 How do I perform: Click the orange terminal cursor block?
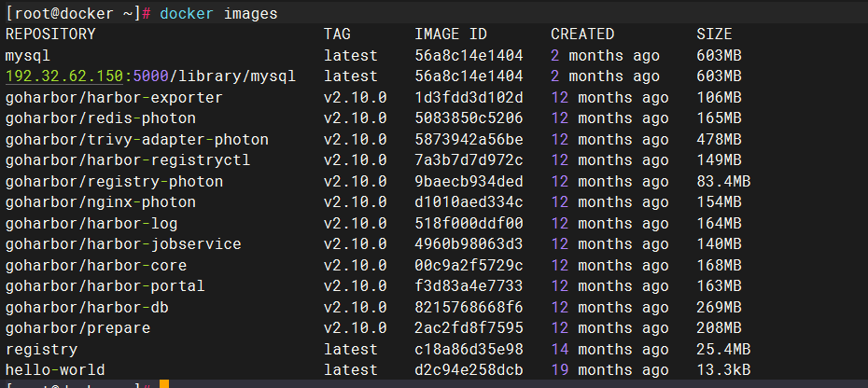pyautogui.click(x=164, y=384)
